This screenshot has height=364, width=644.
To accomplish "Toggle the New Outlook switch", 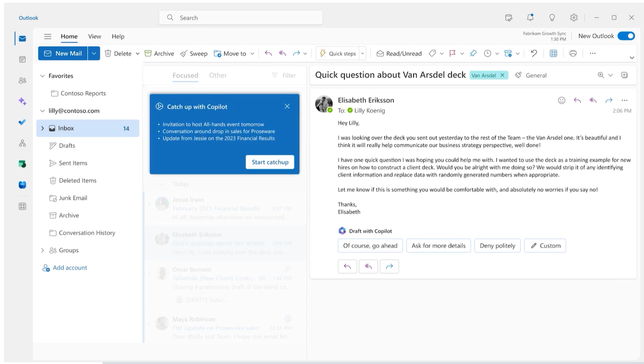I will (626, 36).
